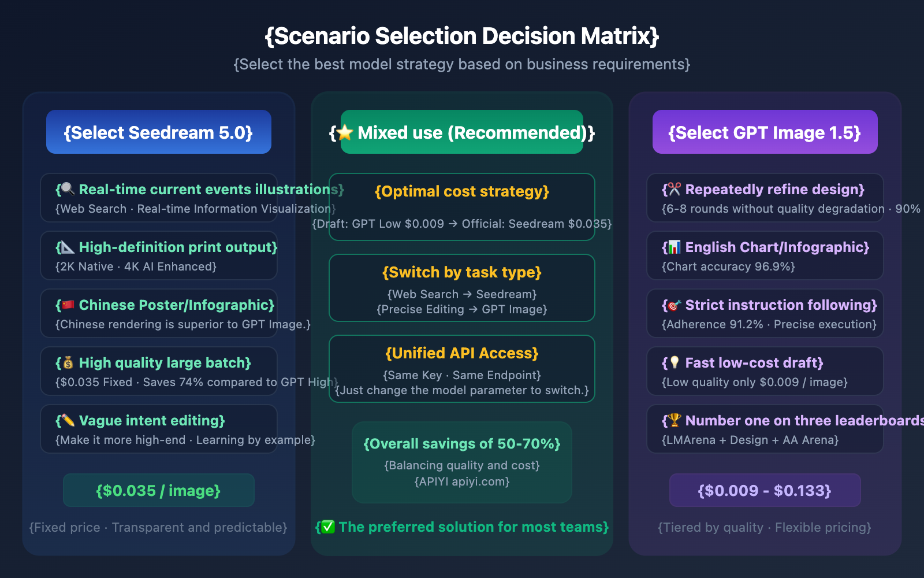This screenshot has height=578, width=924.
Task: Click the star icon on Mixed use header
Action: pos(345,132)
